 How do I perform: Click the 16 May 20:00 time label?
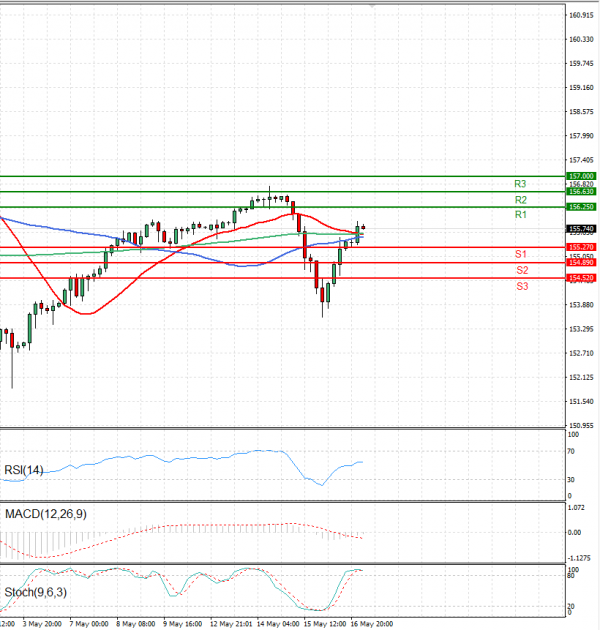tap(372, 624)
